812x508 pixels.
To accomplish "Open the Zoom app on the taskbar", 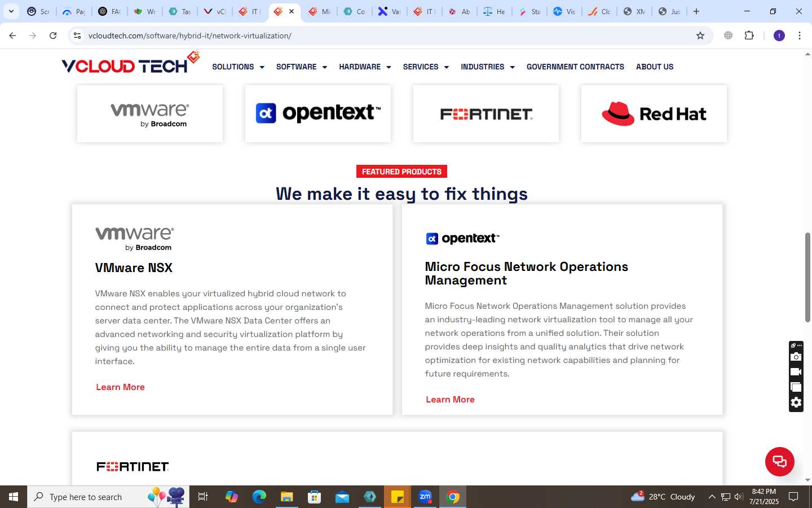I will tap(425, 497).
